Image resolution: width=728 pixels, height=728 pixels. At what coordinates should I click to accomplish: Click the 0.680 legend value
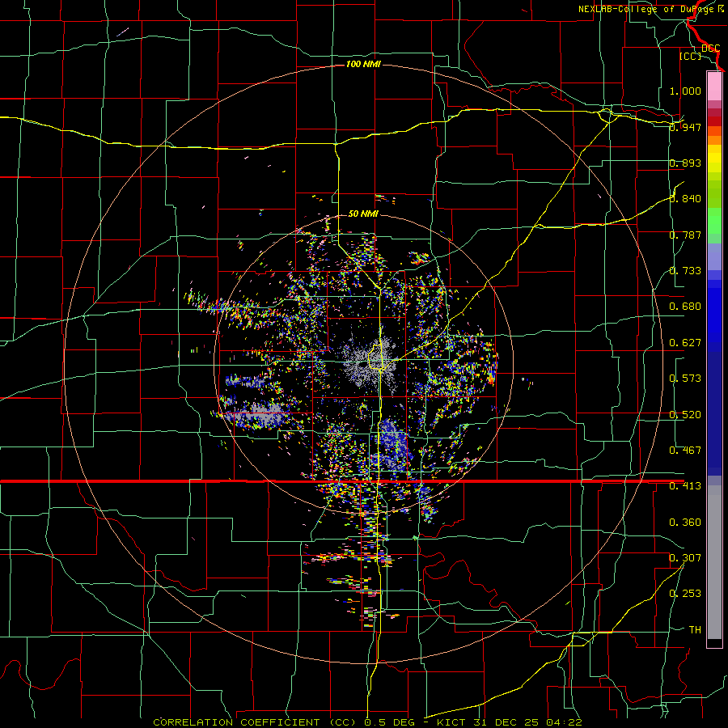point(685,307)
